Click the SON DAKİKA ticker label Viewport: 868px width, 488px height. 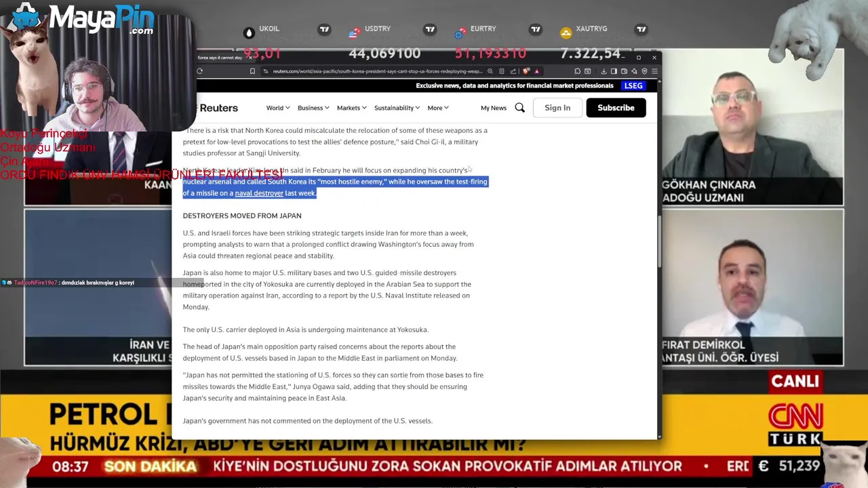click(x=150, y=466)
